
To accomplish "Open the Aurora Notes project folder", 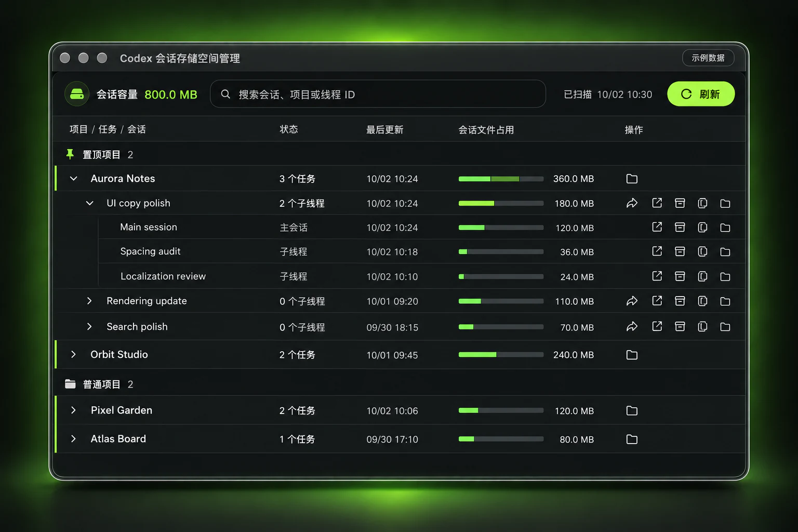I will coord(632,179).
